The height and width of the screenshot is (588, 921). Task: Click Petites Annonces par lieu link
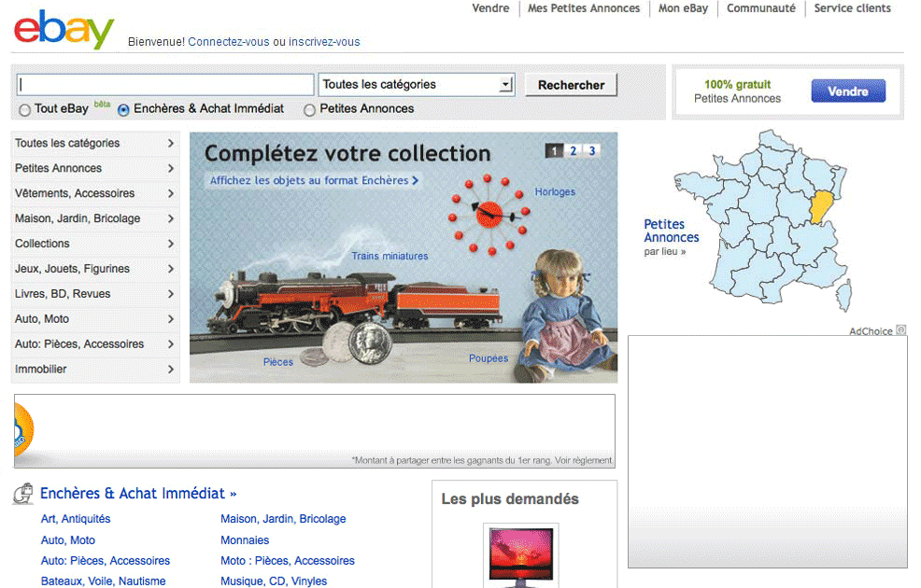point(672,237)
